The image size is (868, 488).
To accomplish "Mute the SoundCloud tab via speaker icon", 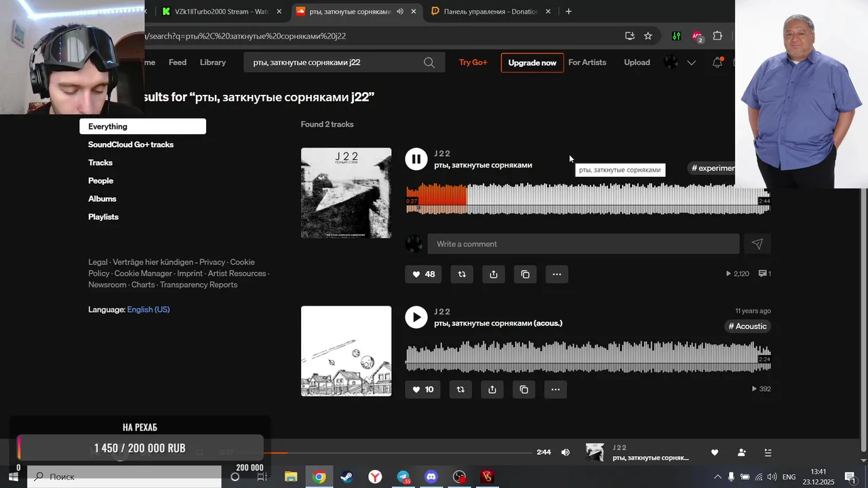I will tap(399, 12).
